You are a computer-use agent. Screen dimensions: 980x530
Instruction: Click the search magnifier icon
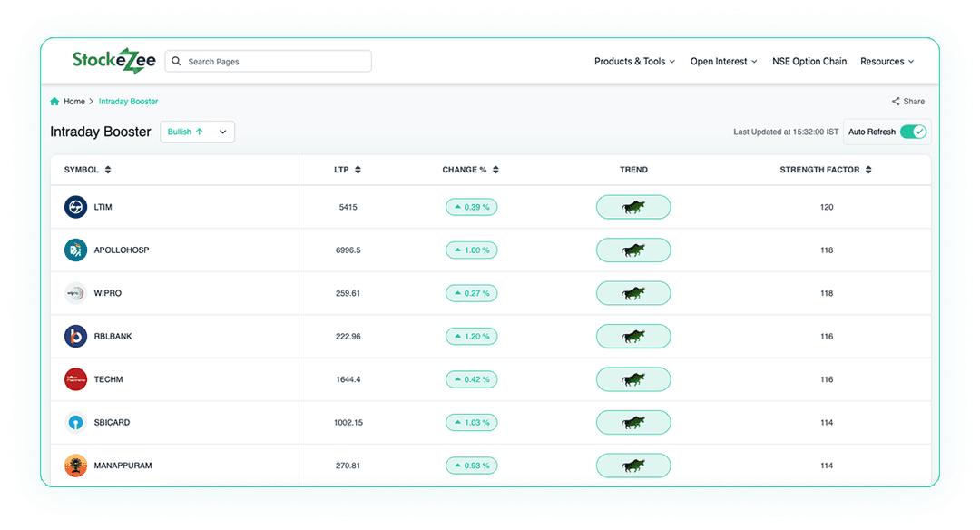click(x=176, y=61)
